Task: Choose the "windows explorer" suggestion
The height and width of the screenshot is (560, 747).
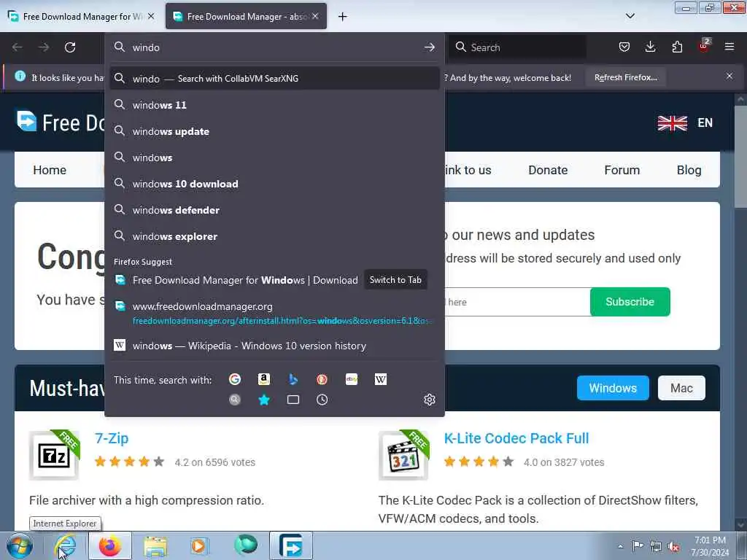Action: [274, 236]
